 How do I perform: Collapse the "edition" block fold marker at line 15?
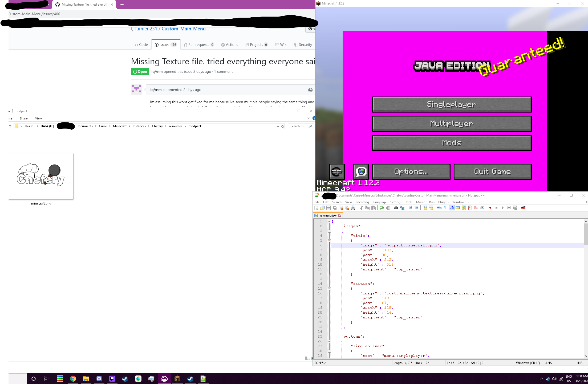pos(329,289)
